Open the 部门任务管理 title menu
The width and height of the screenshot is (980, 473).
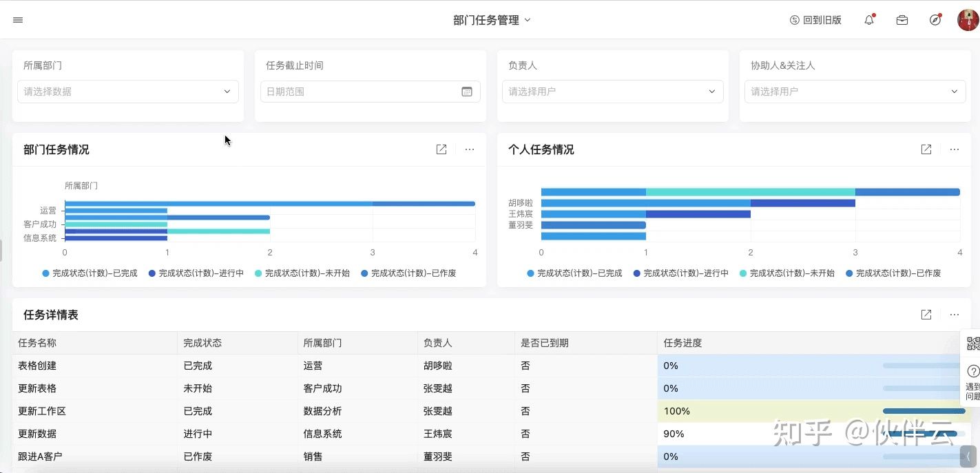click(x=492, y=20)
